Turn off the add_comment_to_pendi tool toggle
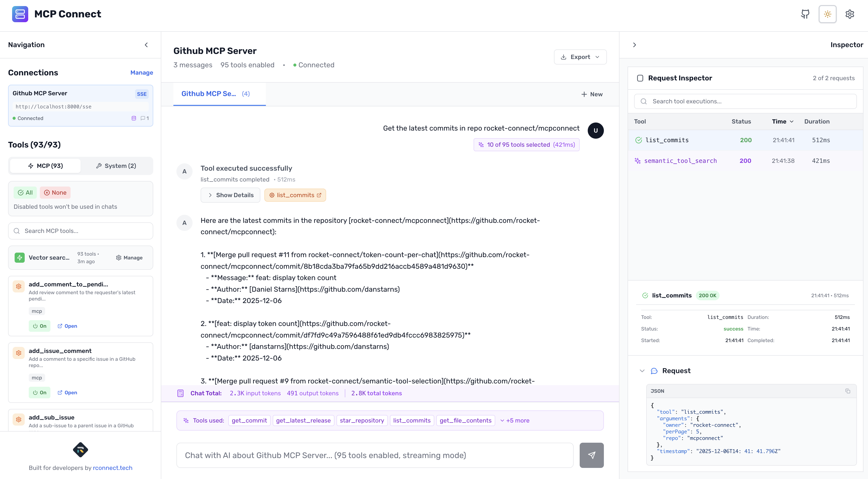The height and width of the screenshot is (479, 868). point(39,326)
